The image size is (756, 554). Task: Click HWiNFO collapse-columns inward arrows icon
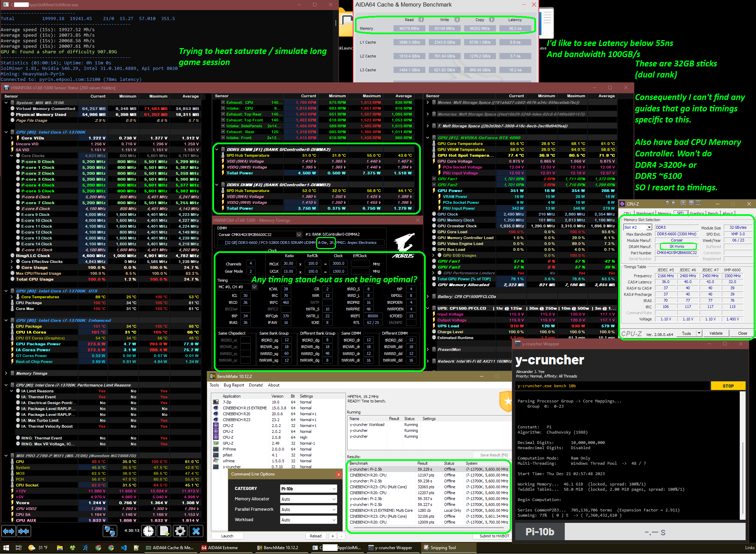point(24,531)
